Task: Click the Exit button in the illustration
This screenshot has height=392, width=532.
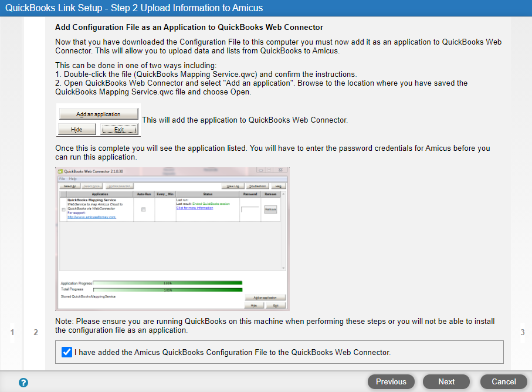Action: click(x=119, y=129)
